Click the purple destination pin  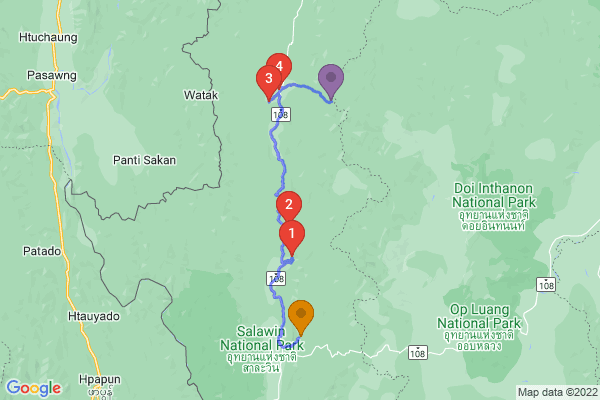click(x=331, y=82)
